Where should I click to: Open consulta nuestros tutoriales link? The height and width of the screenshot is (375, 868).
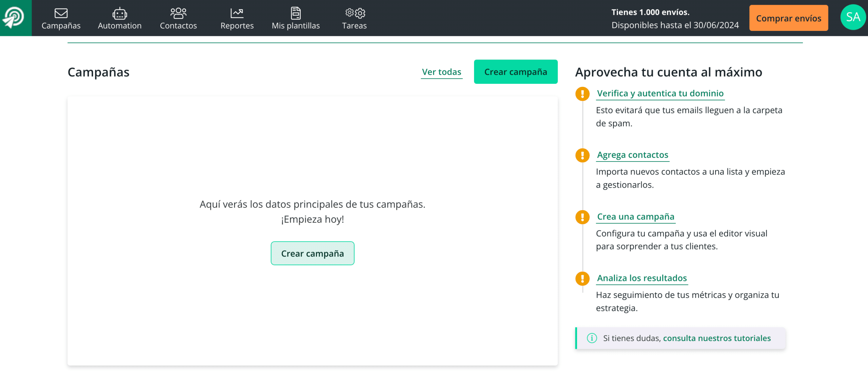pos(717,338)
